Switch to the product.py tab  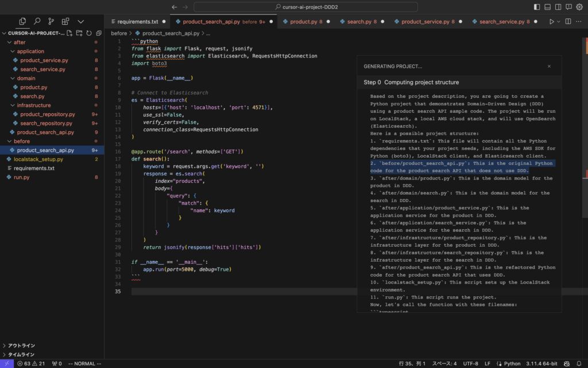(x=307, y=21)
